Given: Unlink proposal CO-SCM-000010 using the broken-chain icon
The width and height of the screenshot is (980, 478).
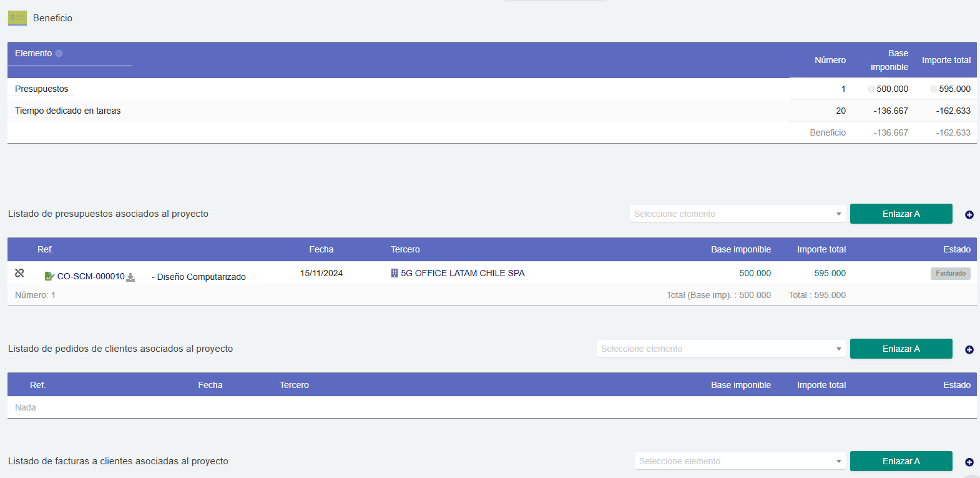Looking at the screenshot, I should pyautogui.click(x=19, y=273).
